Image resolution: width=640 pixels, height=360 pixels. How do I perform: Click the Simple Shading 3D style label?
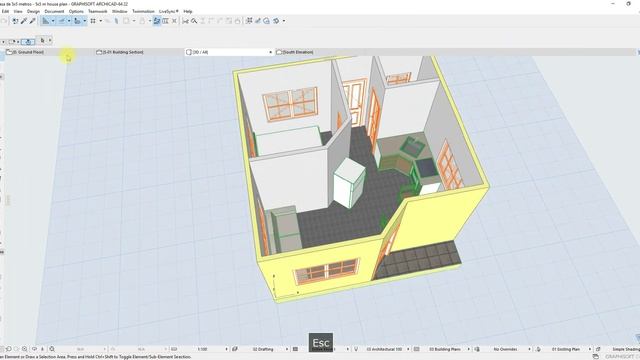[626, 349]
